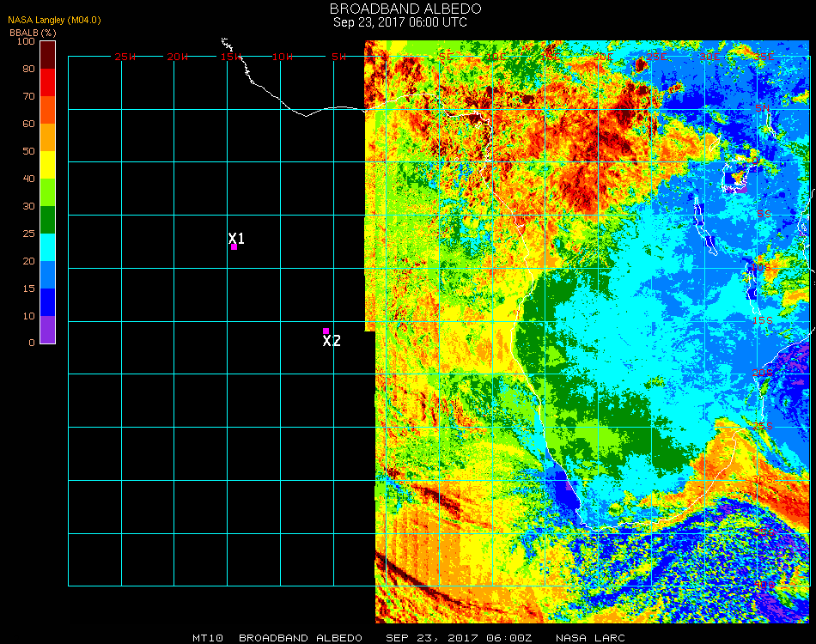
Task: Click the yellow 40-50 legend swatch
Action: coord(48,165)
